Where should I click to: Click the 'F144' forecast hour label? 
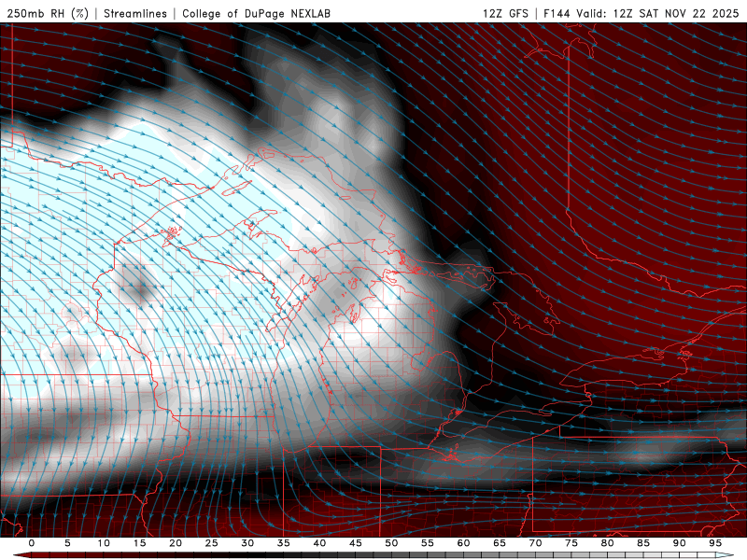click(x=557, y=13)
